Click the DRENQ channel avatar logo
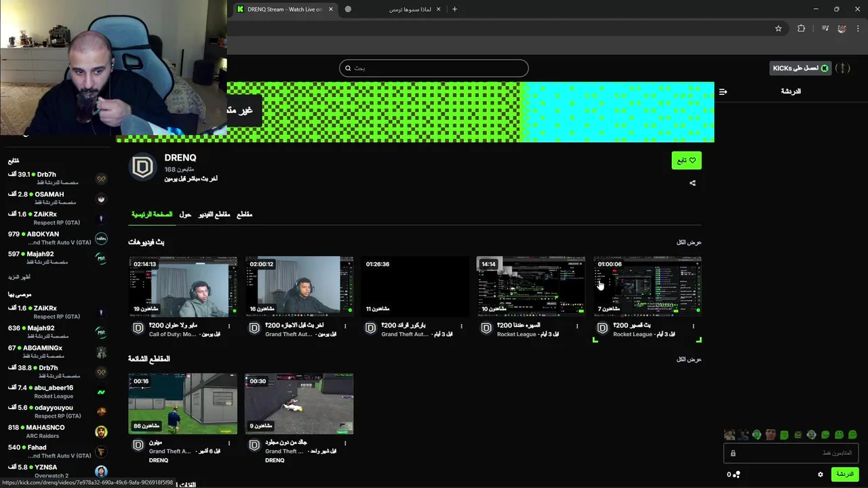Screen dimensions: 868x488 tap(143, 167)
